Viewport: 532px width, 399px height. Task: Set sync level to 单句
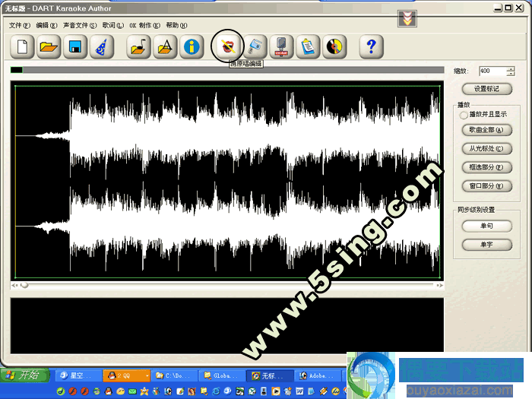(x=487, y=226)
